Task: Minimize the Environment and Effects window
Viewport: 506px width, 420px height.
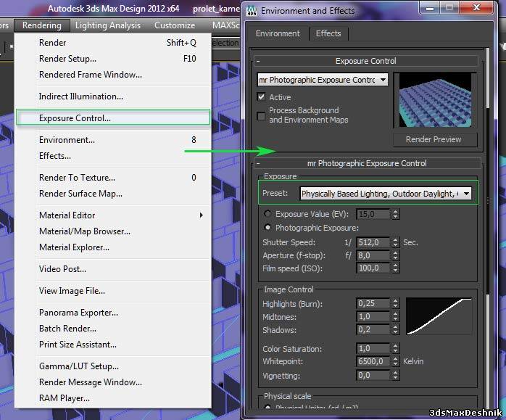Action: [x=429, y=7]
